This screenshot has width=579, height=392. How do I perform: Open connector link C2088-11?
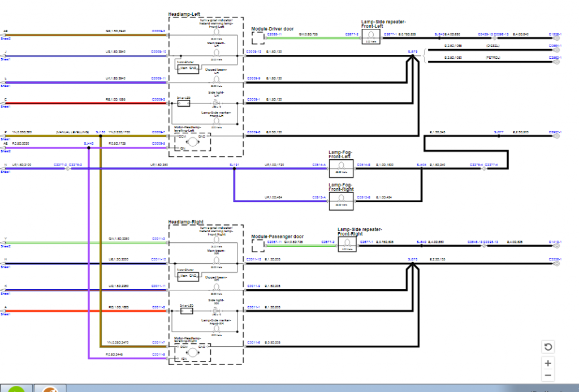coord(274,34)
